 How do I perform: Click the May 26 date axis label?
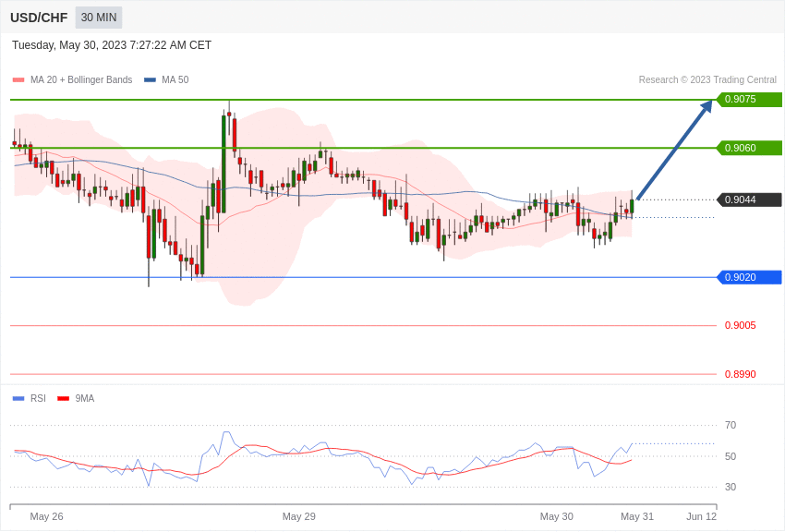46,516
